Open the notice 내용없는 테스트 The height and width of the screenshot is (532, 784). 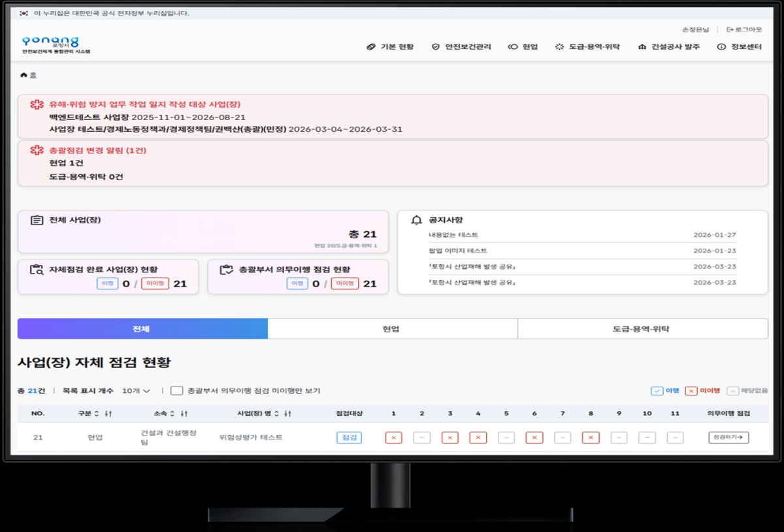point(453,235)
